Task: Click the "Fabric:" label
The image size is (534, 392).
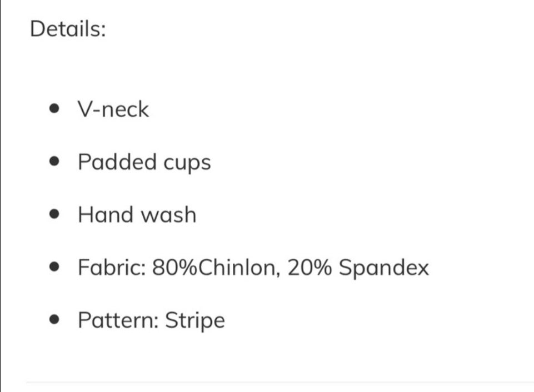Action: coord(112,268)
